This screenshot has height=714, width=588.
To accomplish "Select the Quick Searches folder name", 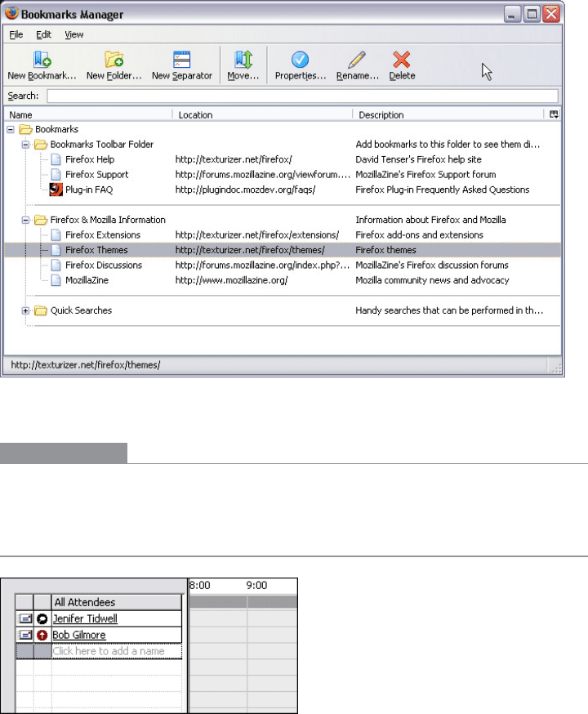I will (81, 310).
